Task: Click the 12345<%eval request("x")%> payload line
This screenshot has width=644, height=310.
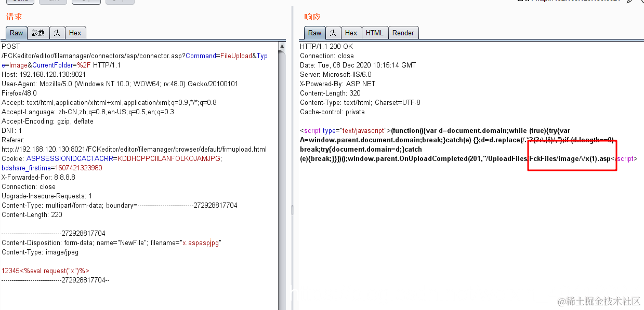Action: pyautogui.click(x=45, y=271)
